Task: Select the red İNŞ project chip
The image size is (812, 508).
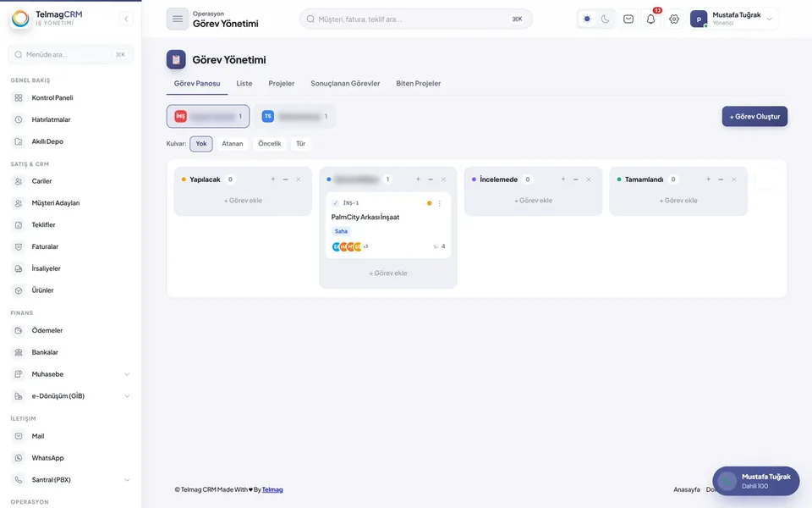Action: (208, 116)
